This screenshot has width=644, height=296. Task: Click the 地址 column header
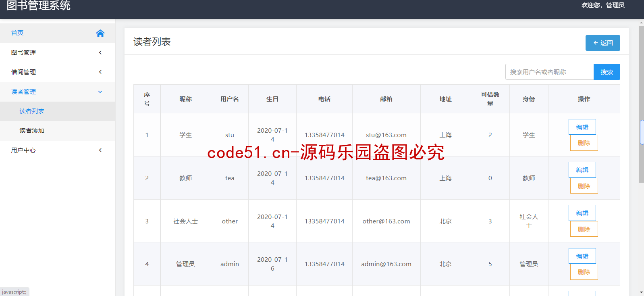click(445, 99)
